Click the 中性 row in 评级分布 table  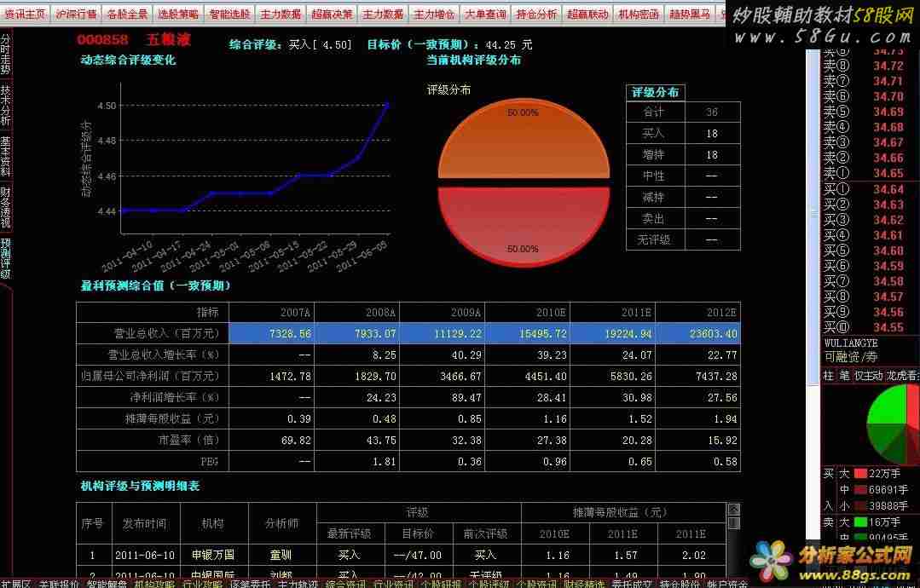pos(684,176)
